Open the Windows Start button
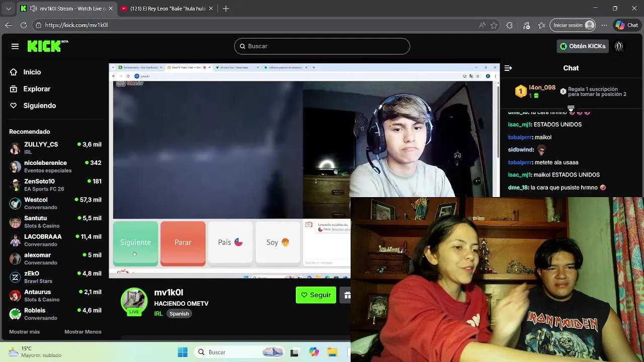The width and height of the screenshot is (644, 362). 183,352
